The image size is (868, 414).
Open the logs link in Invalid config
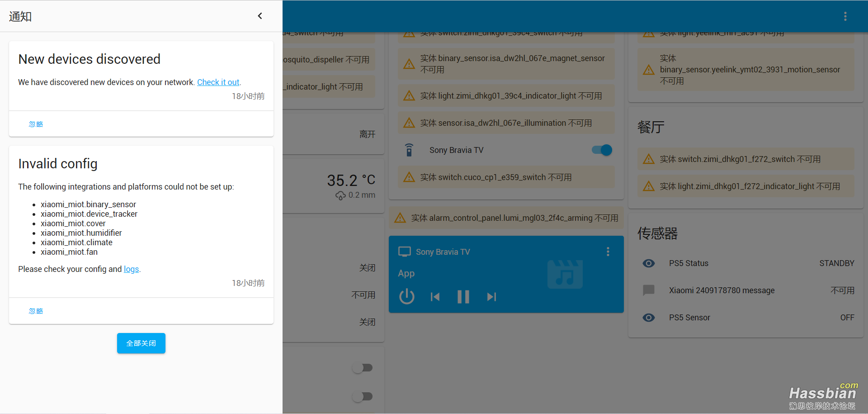coord(131,269)
